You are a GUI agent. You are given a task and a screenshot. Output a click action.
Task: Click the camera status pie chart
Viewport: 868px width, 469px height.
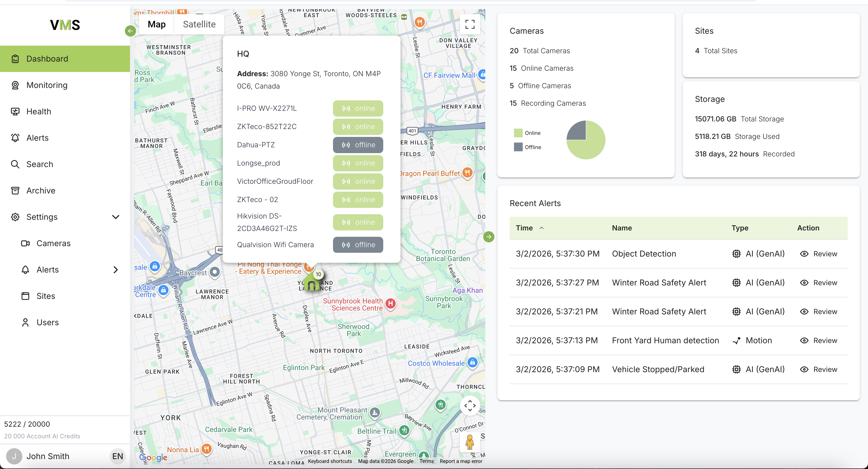pos(586,140)
